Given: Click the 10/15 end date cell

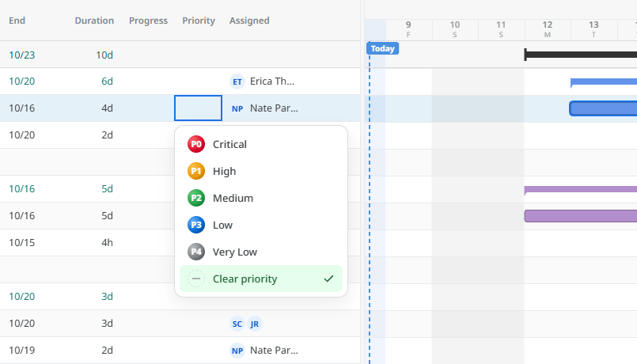Looking at the screenshot, I should pyautogui.click(x=22, y=242).
